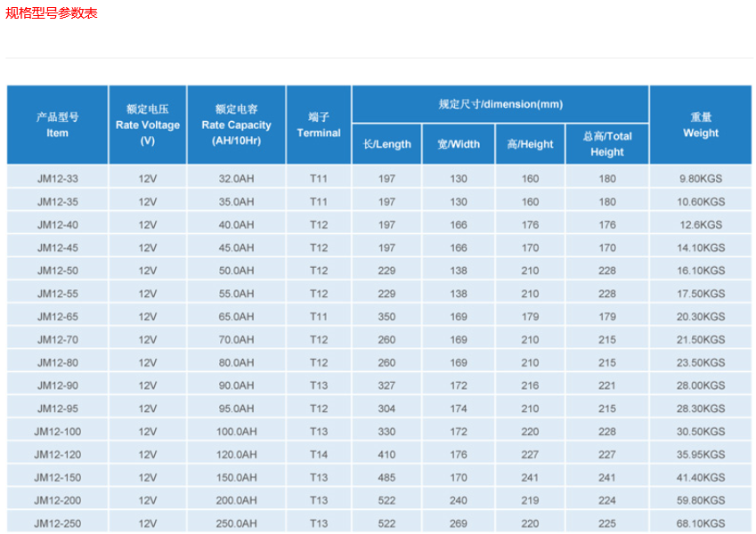The width and height of the screenshot is (756, 534).
Task: Select the JM12-250 item cell
Action: pyautogui.click(x=57, y=523)
